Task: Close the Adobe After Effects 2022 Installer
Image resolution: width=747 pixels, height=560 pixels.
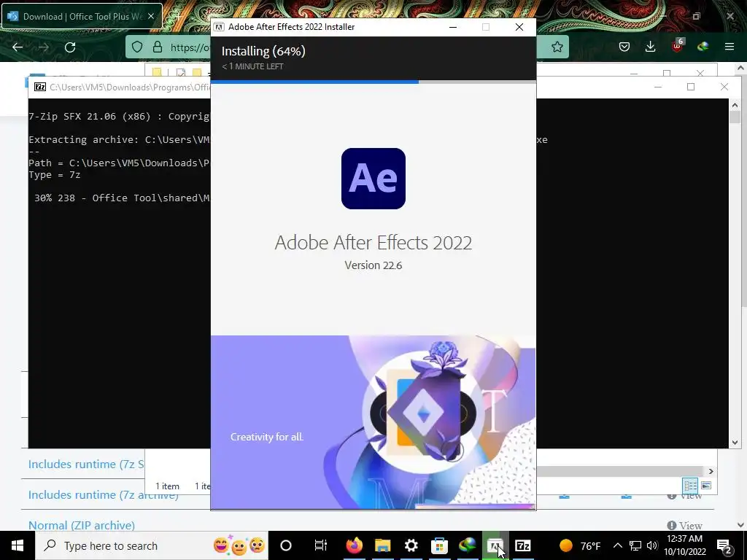Action: (x=519, y=27)
